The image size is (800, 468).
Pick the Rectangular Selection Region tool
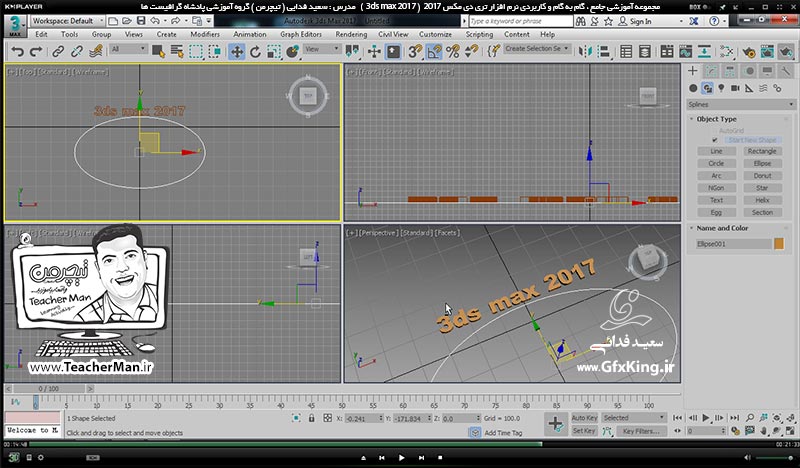(x=195, y=52)
